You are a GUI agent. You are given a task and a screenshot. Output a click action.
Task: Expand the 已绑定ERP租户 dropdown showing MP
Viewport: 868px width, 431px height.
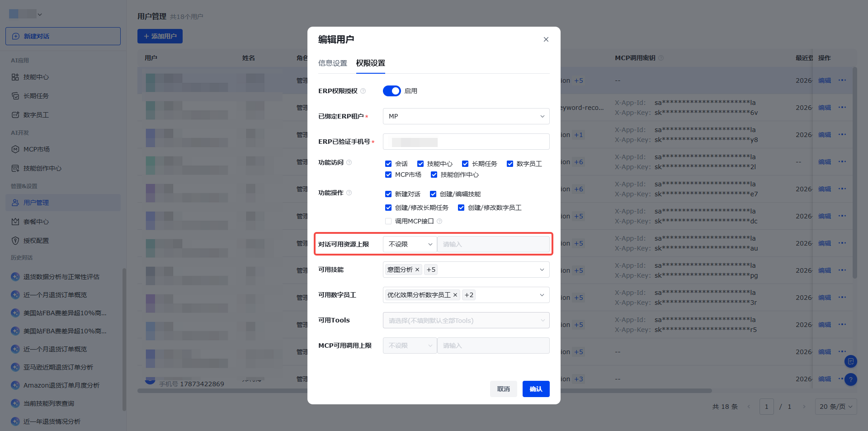click(x=466, y=117)
